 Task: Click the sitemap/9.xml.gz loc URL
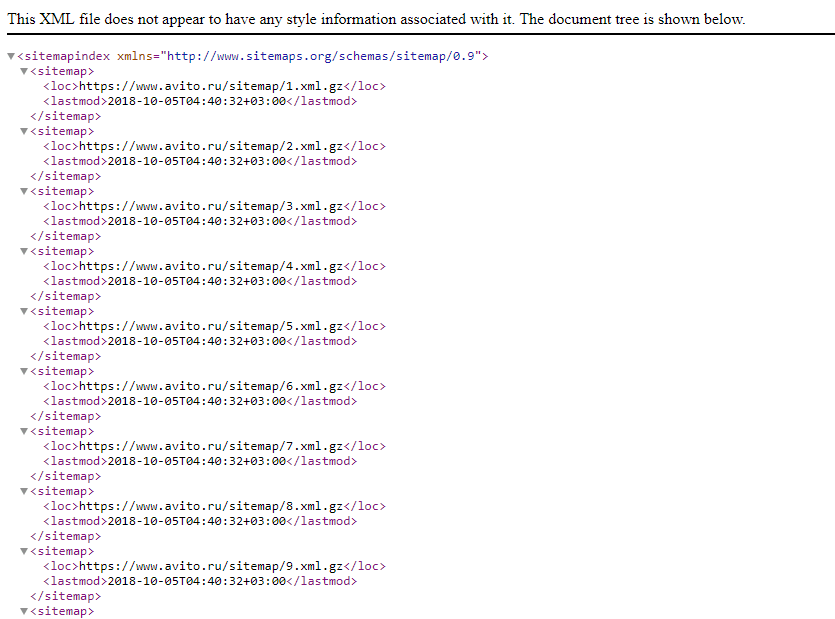click(211, 566)
